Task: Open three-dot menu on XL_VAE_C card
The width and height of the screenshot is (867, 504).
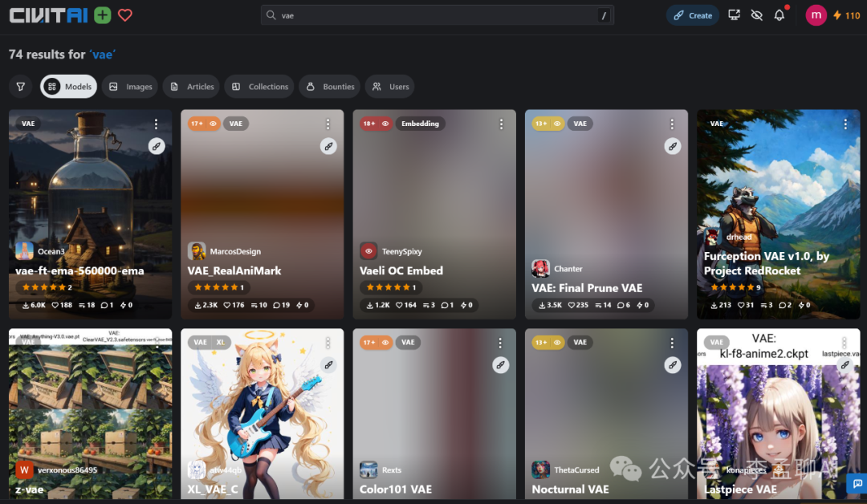Action: click(328, 343)
